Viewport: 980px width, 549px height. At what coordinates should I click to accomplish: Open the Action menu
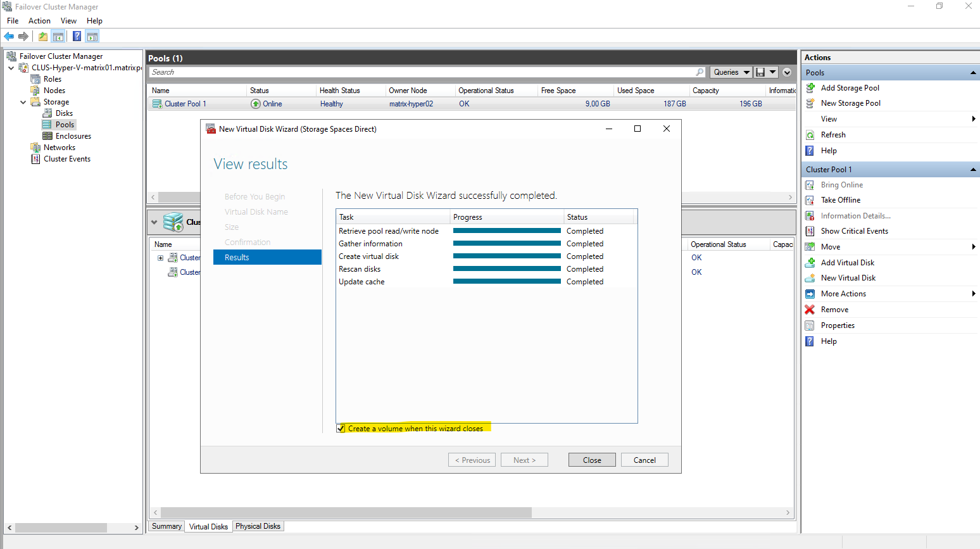click(39, 21)
